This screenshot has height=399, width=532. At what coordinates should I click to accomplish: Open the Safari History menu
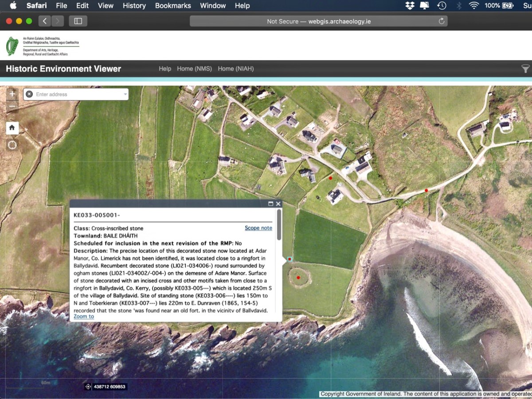tap(134, 6)
